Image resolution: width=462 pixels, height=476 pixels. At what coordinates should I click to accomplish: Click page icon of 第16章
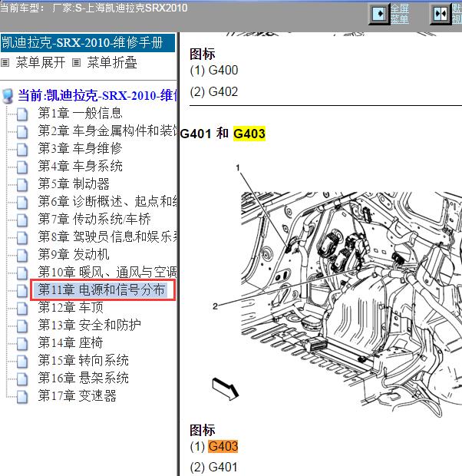coord(22,378)
